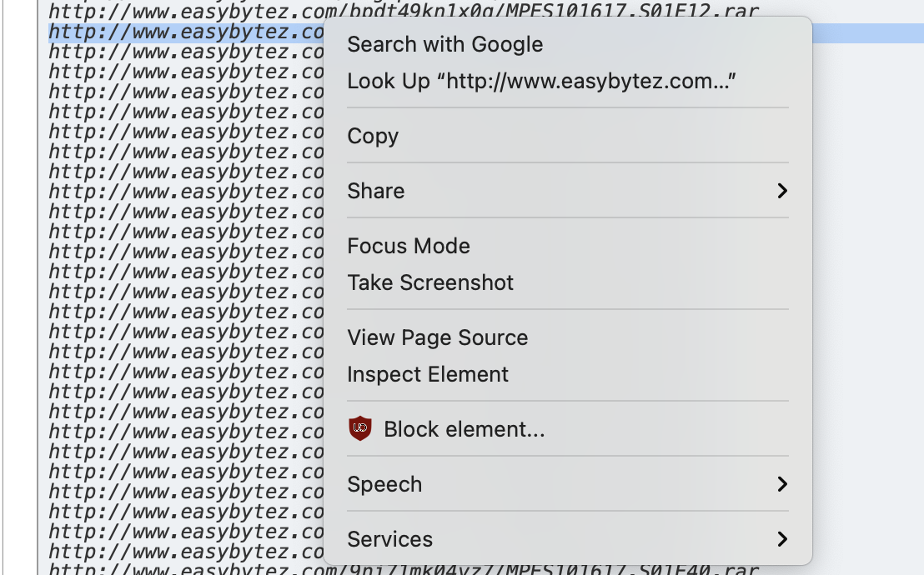The image size is (924, 575).
Task: Expand the Speech submenu chevron arrow
Action: pyautogui.click(x=782, y=484)
